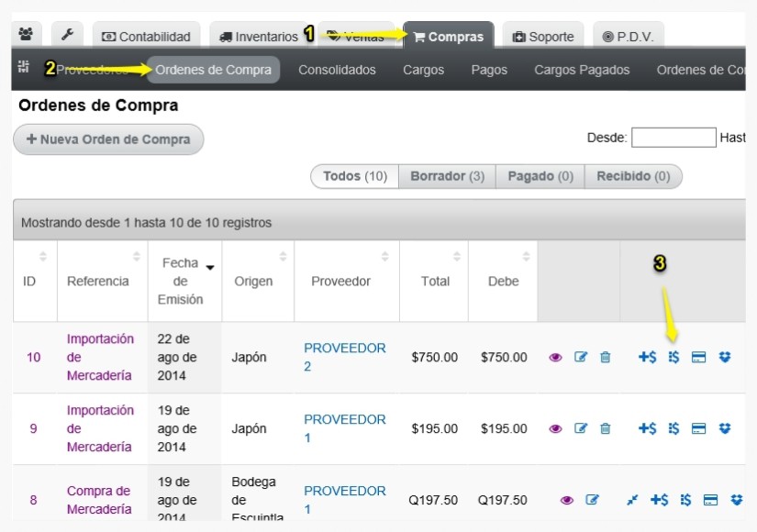Add charge (+$) to order 10
The width and height of the screenshot is (757, 532).
click(647, 357)
